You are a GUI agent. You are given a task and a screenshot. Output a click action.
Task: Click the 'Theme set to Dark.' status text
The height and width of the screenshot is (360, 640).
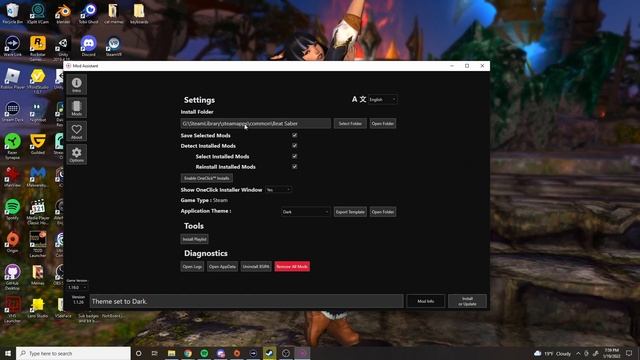click(119, 301)
